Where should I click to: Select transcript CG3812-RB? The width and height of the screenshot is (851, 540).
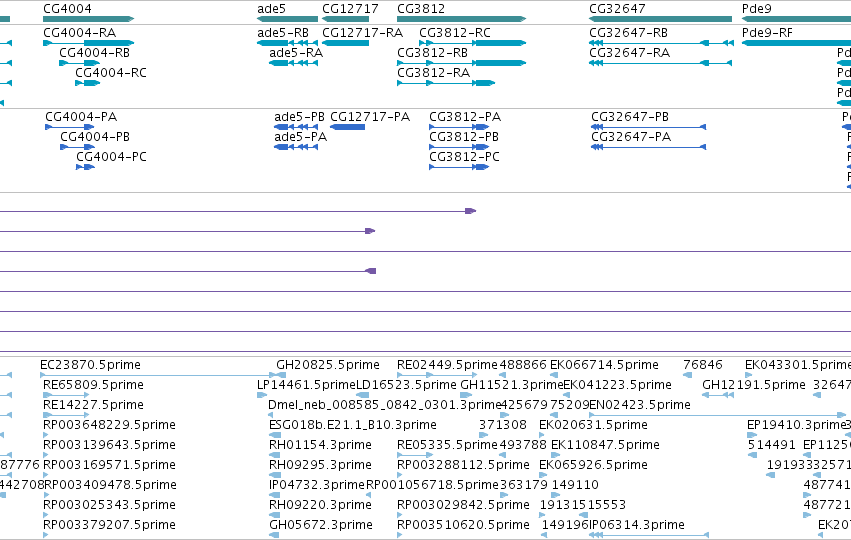[x=461, y=63]
